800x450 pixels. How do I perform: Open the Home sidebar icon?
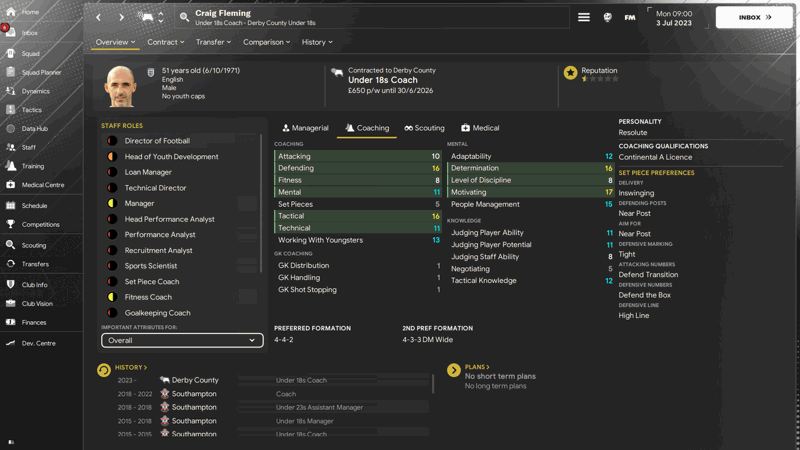tap(11, 11)
